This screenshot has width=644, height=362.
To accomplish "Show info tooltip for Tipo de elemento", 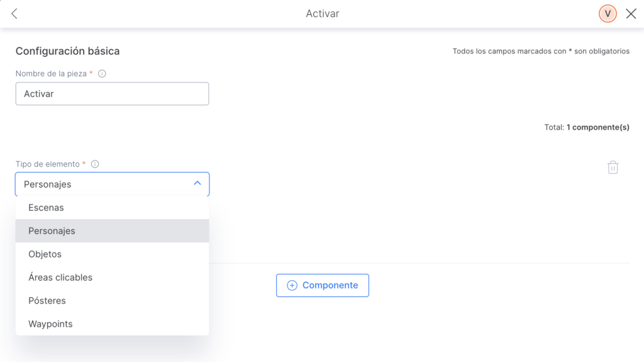I will [95, 164].
